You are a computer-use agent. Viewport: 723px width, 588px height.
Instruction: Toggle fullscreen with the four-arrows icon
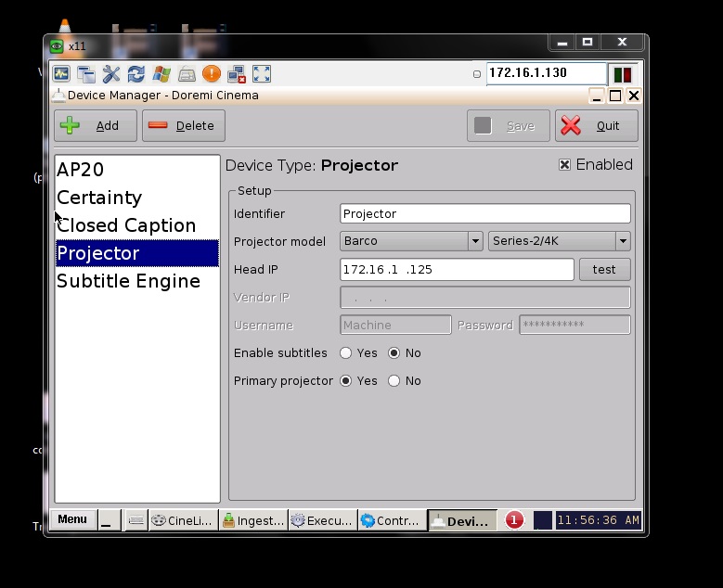pyautogui.click(x=262, y=73)
